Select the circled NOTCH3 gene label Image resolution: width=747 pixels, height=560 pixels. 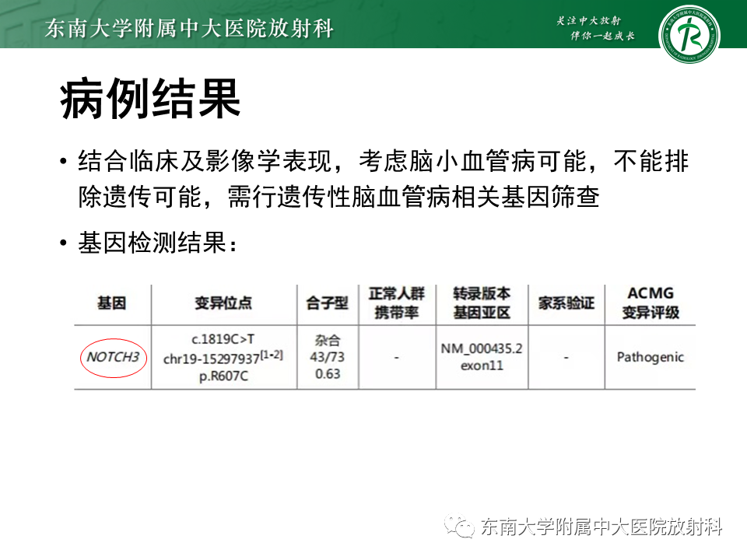pyautogui.click(x=114, y=357)
